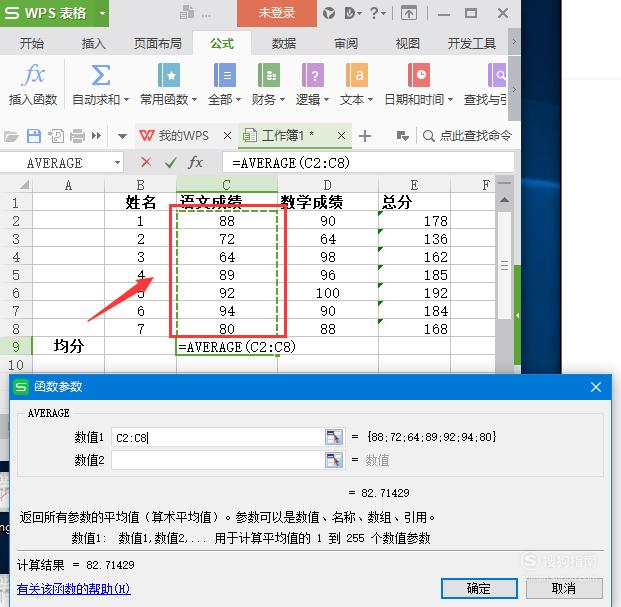This screenshot has height=607, width=621.
Task: Open the All functions (全部) icon
Action: (225, 75)
